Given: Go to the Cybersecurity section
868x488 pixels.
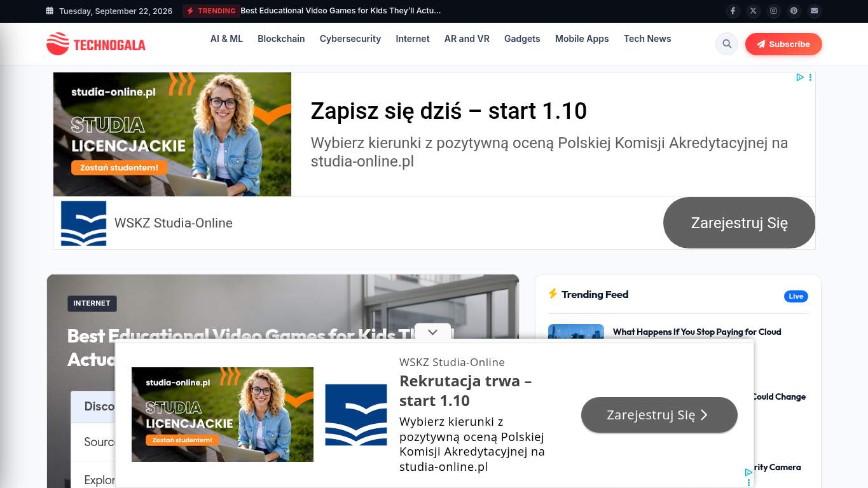Looking at the screenshot, I should [x=350, y=39].
